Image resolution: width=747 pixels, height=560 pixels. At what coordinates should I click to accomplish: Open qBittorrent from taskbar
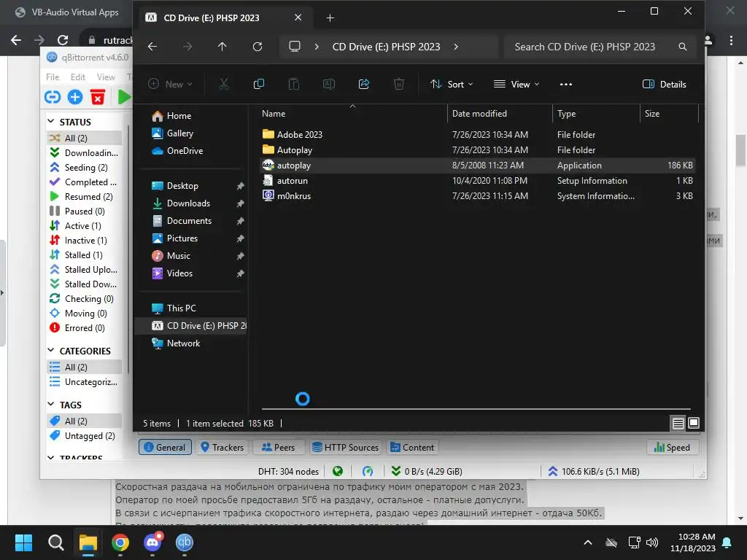[185, 542]
